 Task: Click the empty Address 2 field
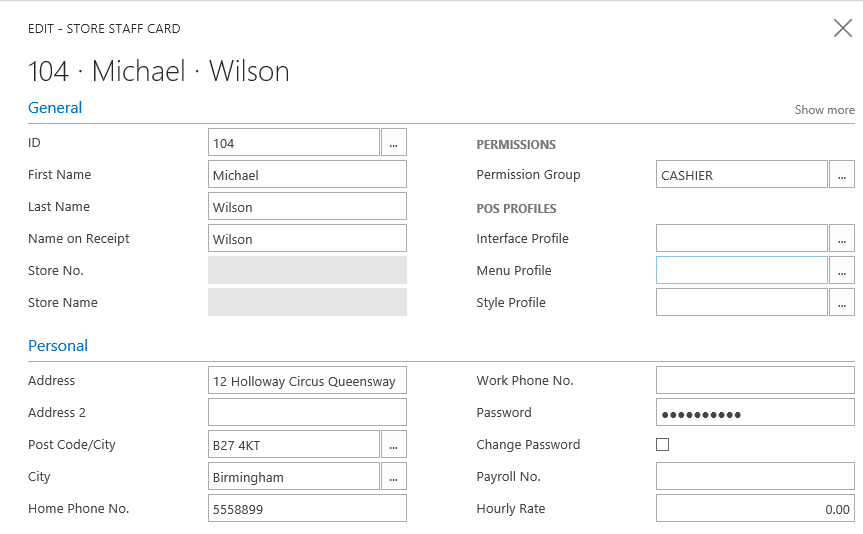tap(307, 413)
